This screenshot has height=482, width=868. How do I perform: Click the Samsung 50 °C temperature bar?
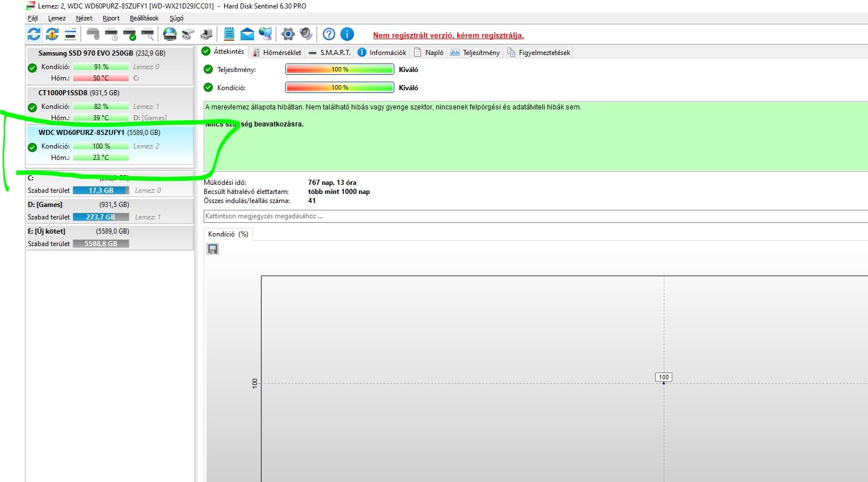click(101, 78)
